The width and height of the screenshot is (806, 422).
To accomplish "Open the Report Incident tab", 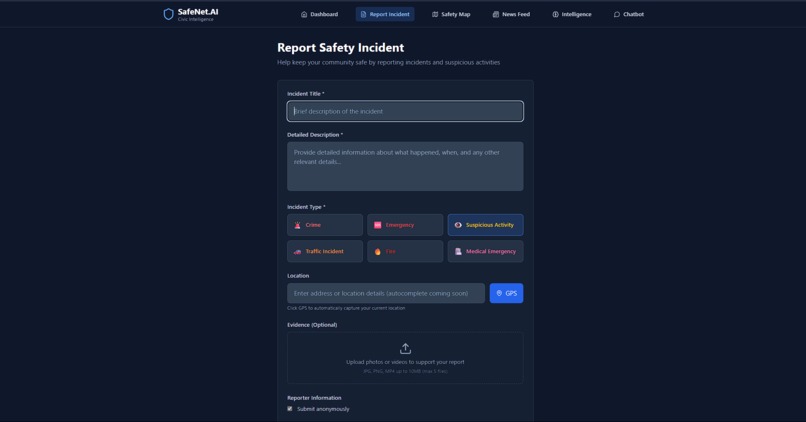I will tap(385, 14).
